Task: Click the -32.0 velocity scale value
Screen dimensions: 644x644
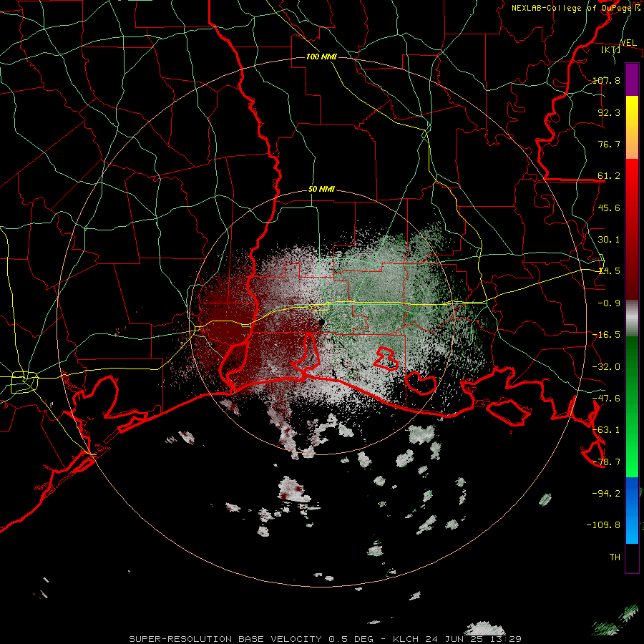Action: (x=606, y=367)
